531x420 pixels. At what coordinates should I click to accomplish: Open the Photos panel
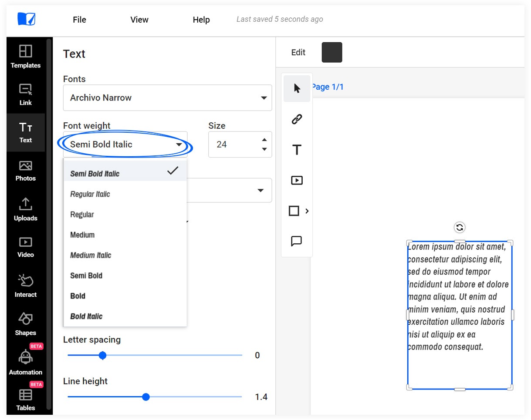(x=26, y=171)
